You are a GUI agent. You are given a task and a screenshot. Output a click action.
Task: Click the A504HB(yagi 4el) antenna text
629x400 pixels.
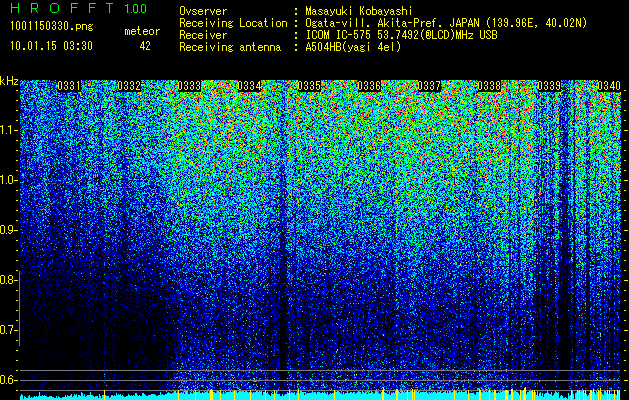[353, 47]
